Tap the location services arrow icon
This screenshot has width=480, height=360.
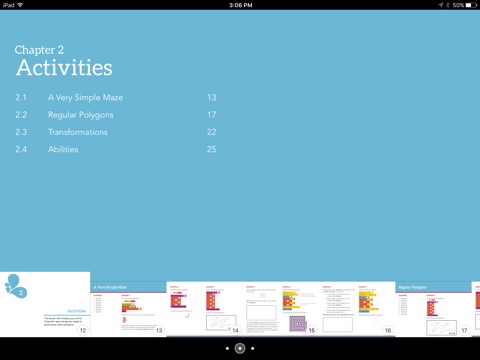point(441,5)
